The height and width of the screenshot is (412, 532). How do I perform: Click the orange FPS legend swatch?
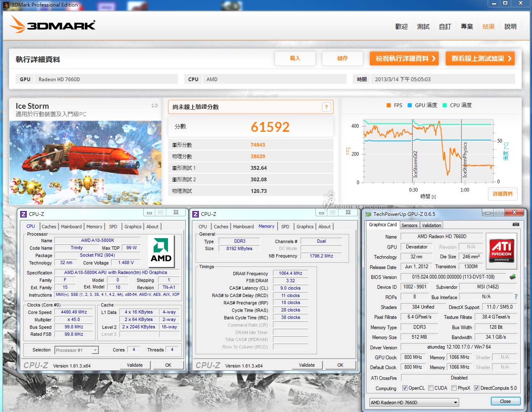tap(388, 105)
